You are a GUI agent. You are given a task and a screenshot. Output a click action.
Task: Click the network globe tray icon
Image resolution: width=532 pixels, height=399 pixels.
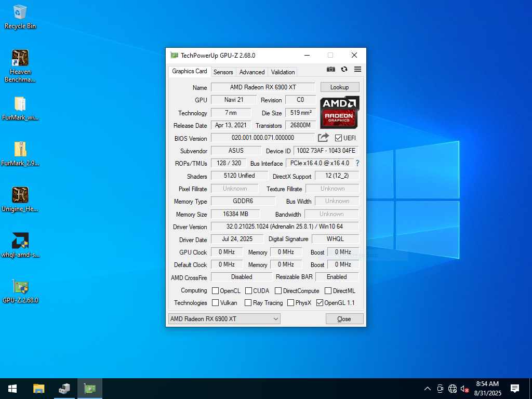click(453, 389)
